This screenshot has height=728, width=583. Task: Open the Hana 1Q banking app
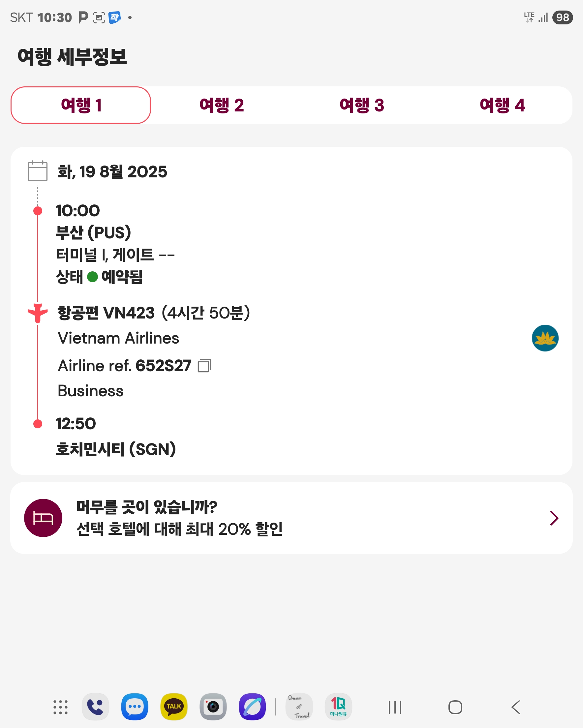(338, 707)
